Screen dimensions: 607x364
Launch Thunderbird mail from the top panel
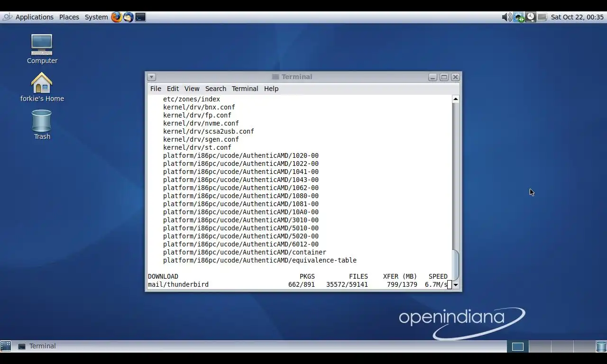[x=129, y=17]
